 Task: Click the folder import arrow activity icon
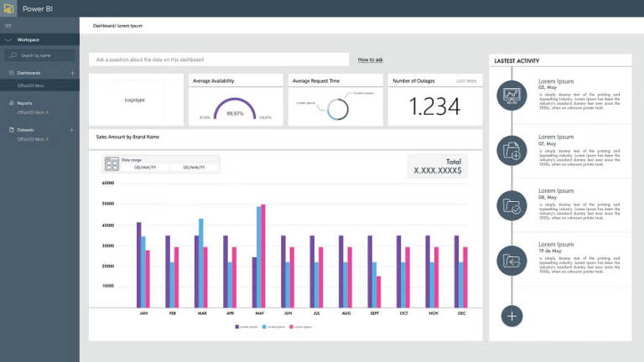tap(512, 261)
